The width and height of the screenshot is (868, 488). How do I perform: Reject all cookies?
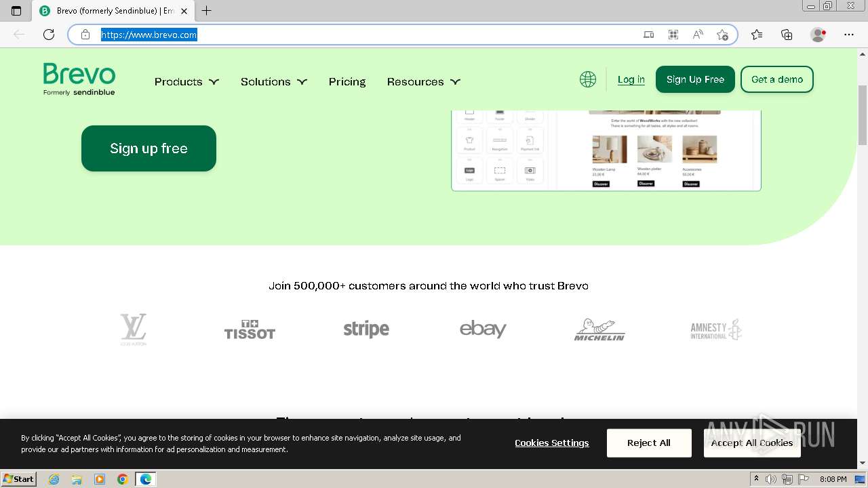[649, 443]
